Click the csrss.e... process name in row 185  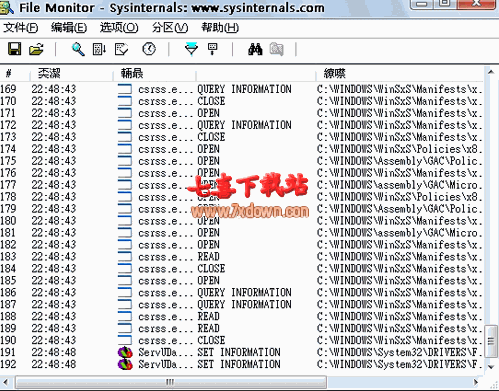pos(166,281)
